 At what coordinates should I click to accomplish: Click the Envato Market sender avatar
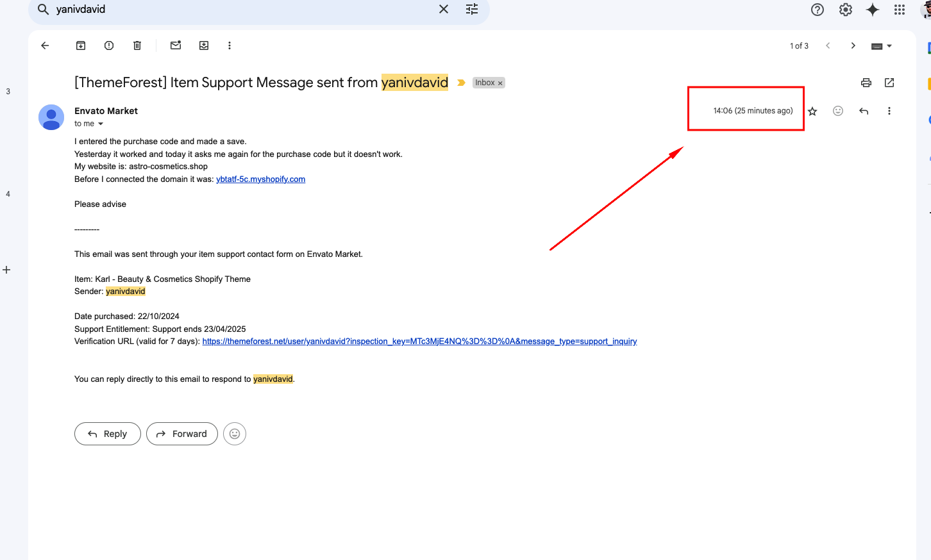click(x=51, y=117)
